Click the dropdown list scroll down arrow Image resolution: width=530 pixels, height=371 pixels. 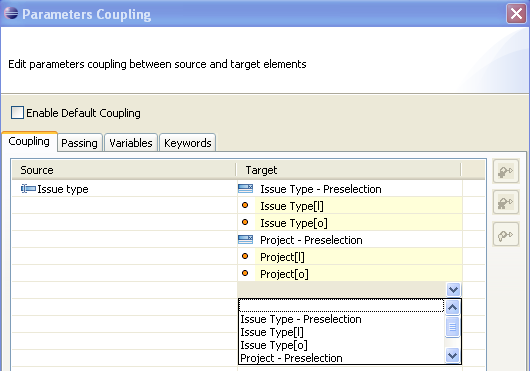pyautogui.click(x=453, y=355)
